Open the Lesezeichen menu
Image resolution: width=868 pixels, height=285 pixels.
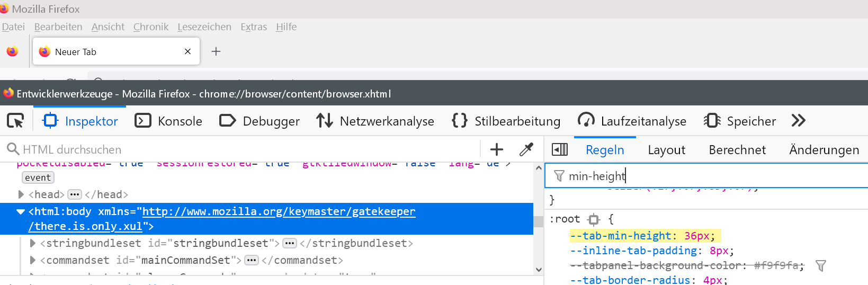(x=204, y=27)
